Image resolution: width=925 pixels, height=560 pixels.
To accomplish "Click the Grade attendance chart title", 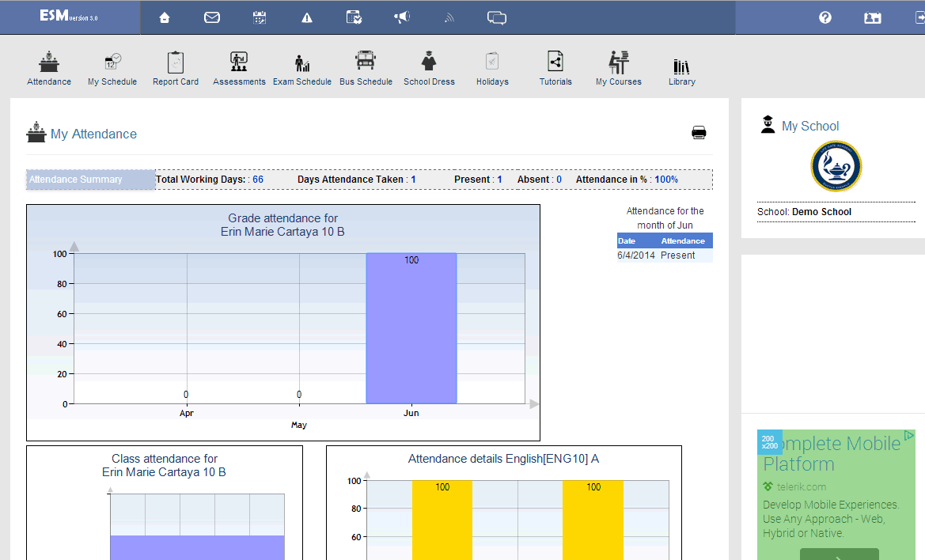I will point(282,225).
